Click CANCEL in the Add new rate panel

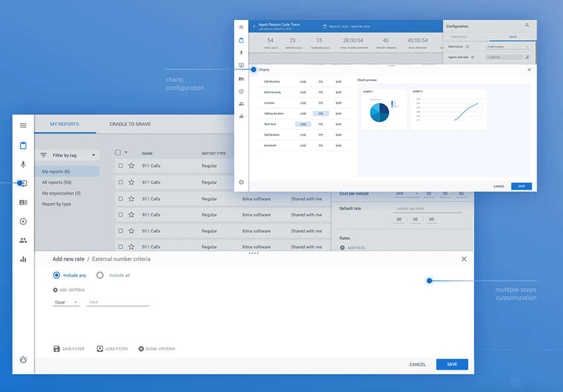click(417, 364)
